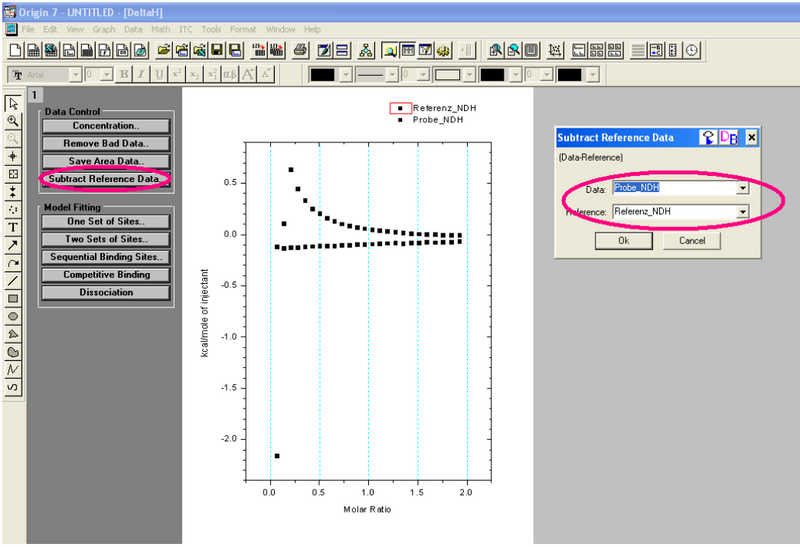Click Subtract Reference Data button
This screenshot has width=800, height=547.
pos(106,179)
